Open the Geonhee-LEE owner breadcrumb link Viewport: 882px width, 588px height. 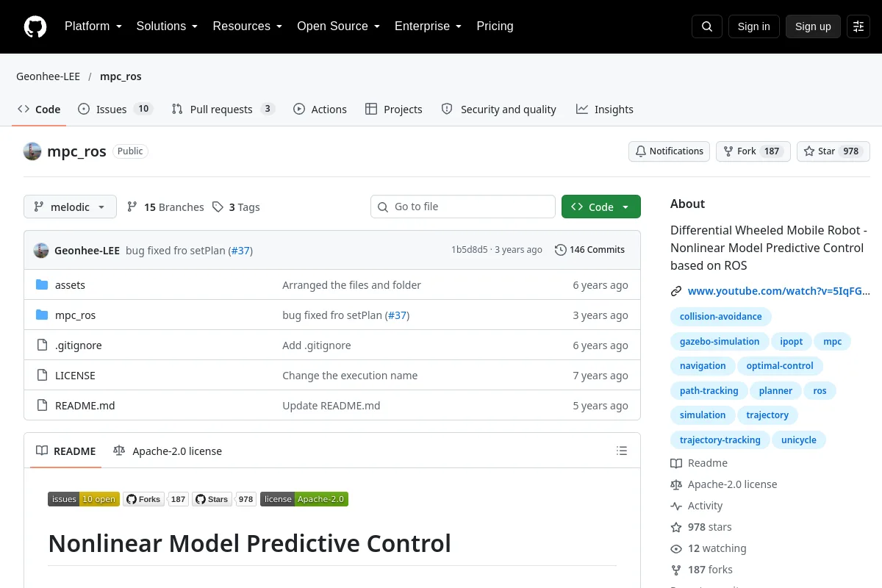[48, 76]
